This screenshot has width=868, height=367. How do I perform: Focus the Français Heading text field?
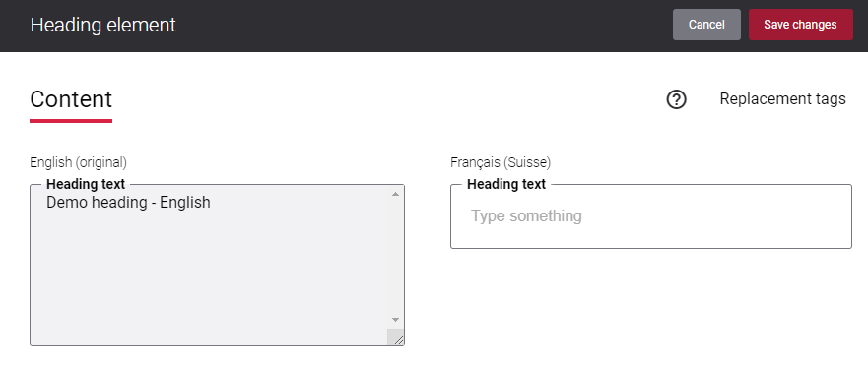tap(651, 216)
